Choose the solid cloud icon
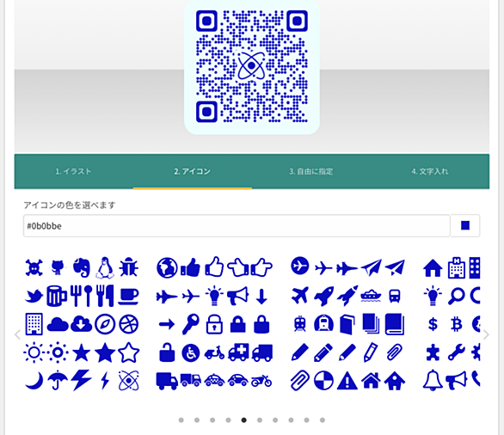 click(x=58, y=324)
